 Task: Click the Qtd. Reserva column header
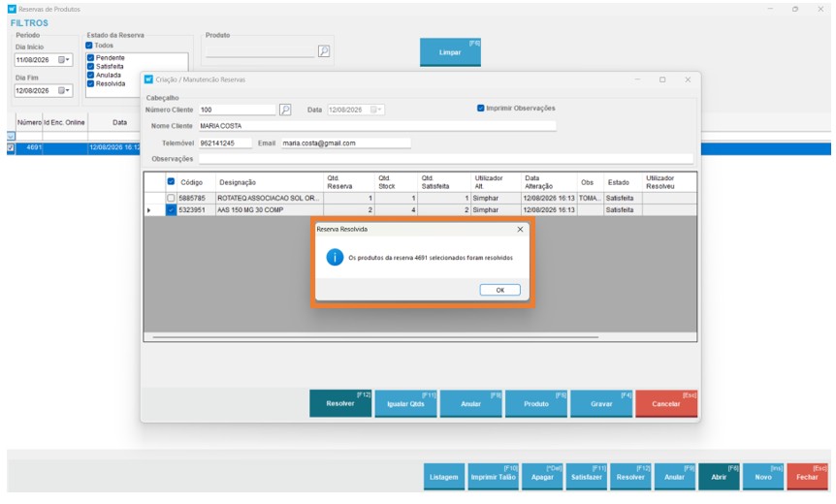(350, 182)
